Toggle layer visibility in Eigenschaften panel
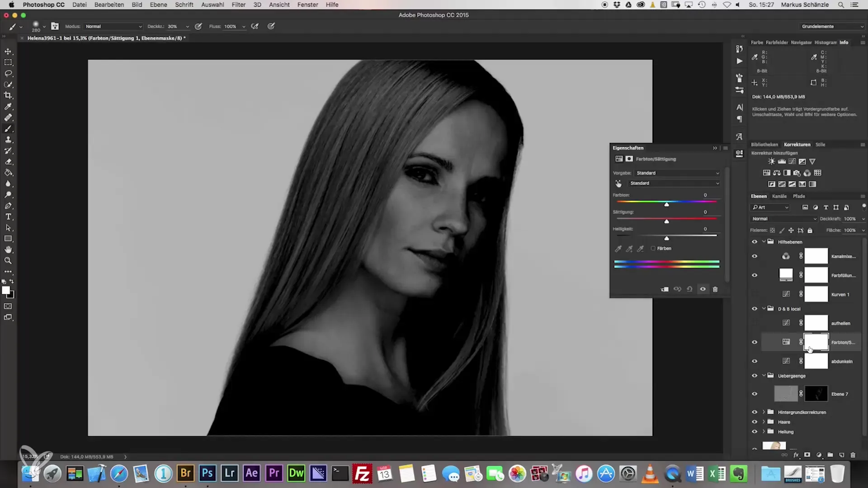Screen dimensions: 868x488 pos(703,289)
